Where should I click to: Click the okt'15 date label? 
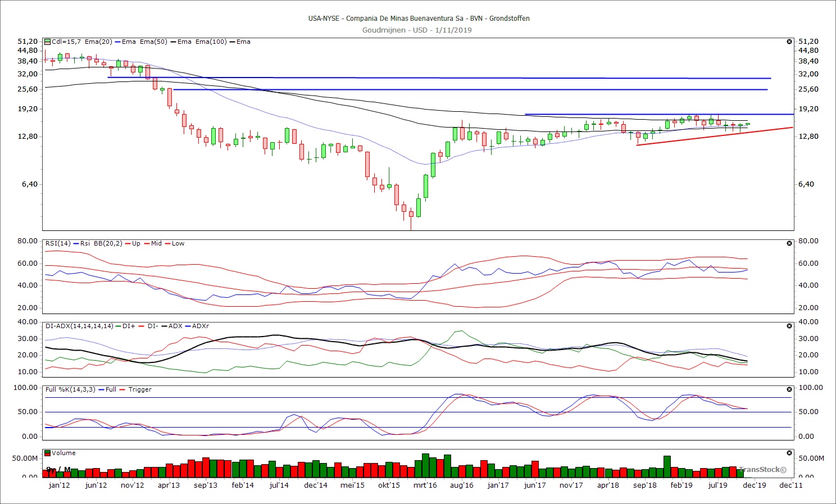(389, 485)
